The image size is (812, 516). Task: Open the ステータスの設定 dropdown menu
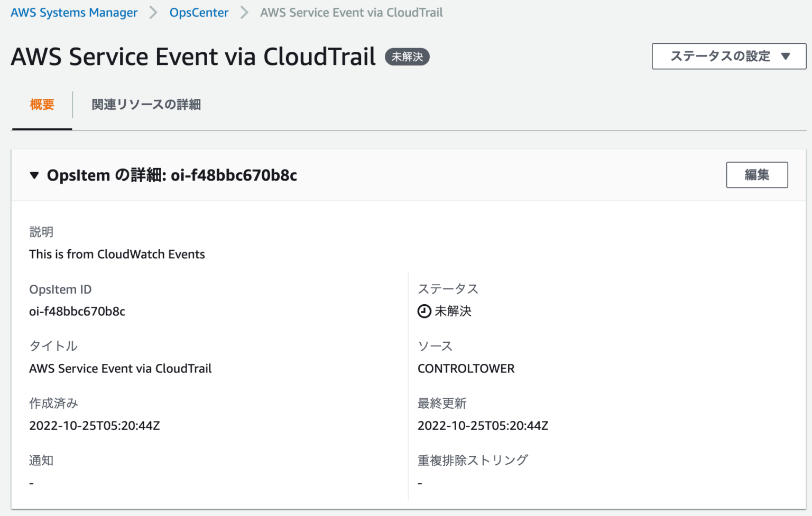point(728,56)
